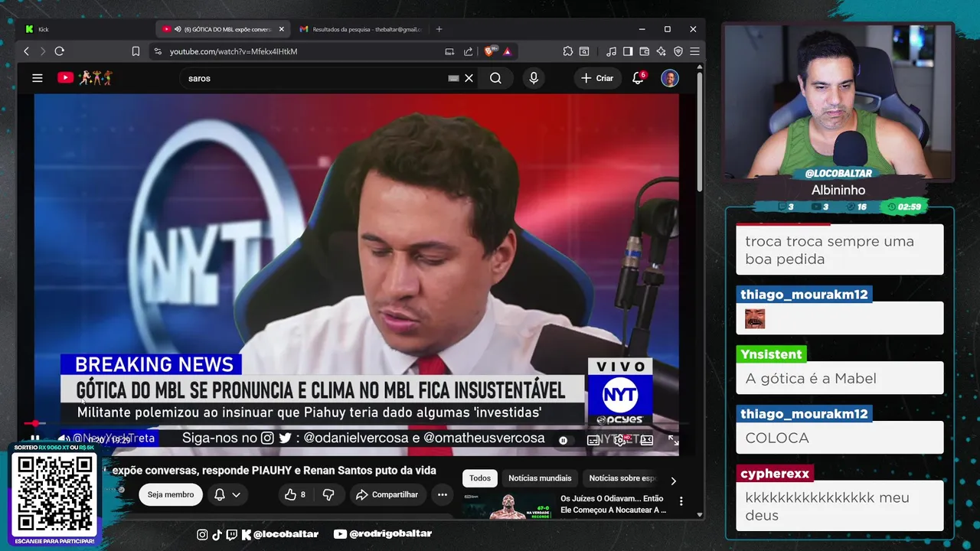This screenshot has width=980, height=551.
Task: Open Brave VPN shield icon
Action: click(678, 51)
